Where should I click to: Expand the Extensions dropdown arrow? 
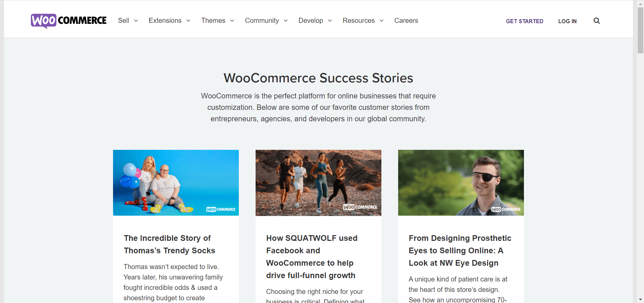188,20
